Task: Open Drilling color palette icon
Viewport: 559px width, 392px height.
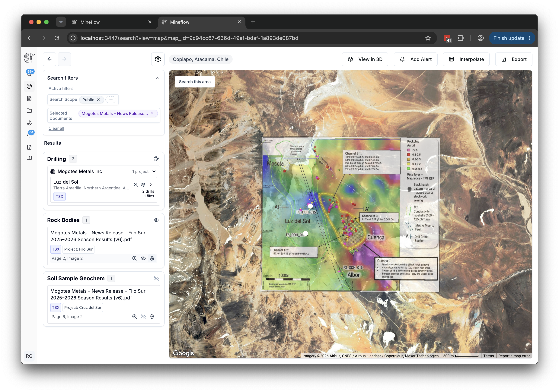Action: click(x=156, y=159)
